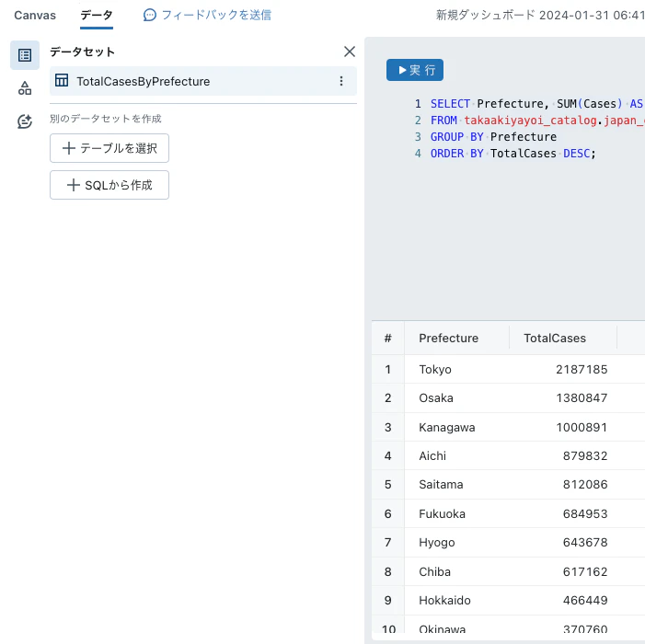Click the テーブルを選択 button
Viewport: 645px width, 644px height.
[x=109, y=148]
